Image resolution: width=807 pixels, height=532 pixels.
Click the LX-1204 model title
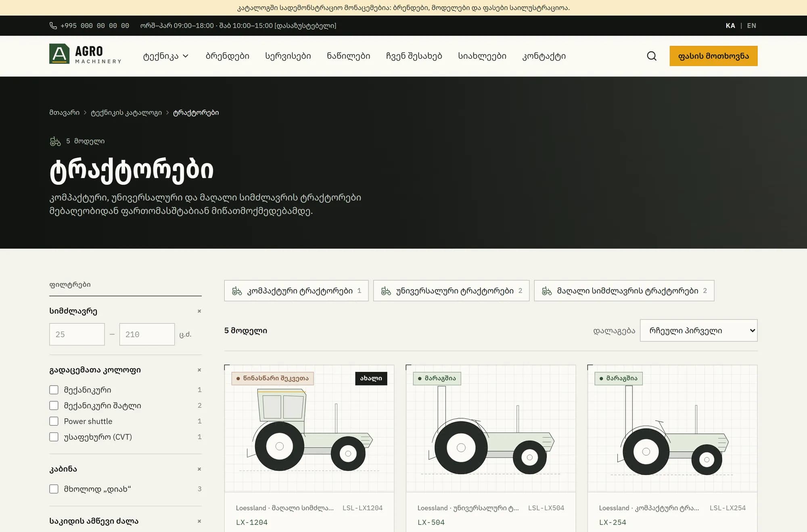pyautogui.click(x=252, y=522)
